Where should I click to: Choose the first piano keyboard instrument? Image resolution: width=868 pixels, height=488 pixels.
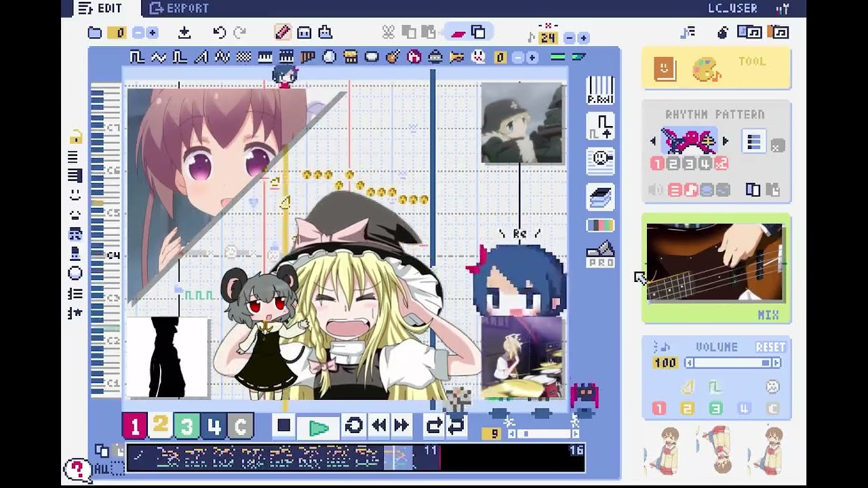(x=265, y=58)
